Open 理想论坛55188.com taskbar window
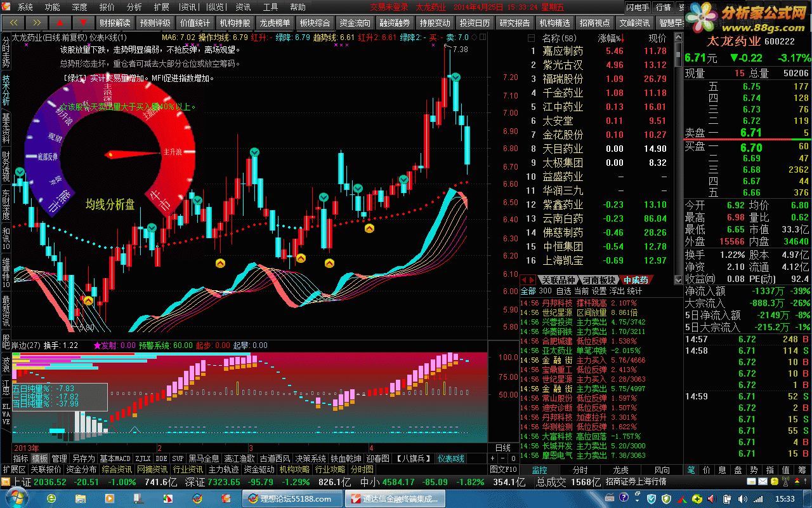Screen dimensions: 812x508 (292, 498)
